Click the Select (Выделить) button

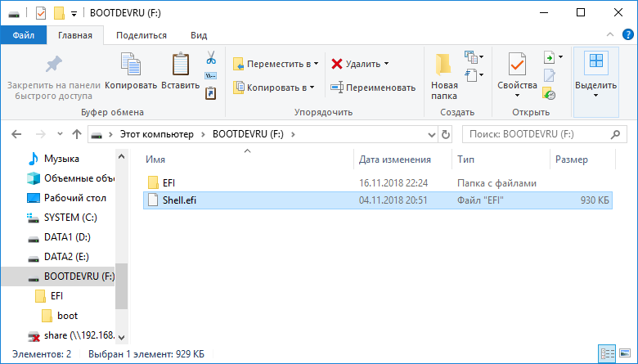pos(595,72)
